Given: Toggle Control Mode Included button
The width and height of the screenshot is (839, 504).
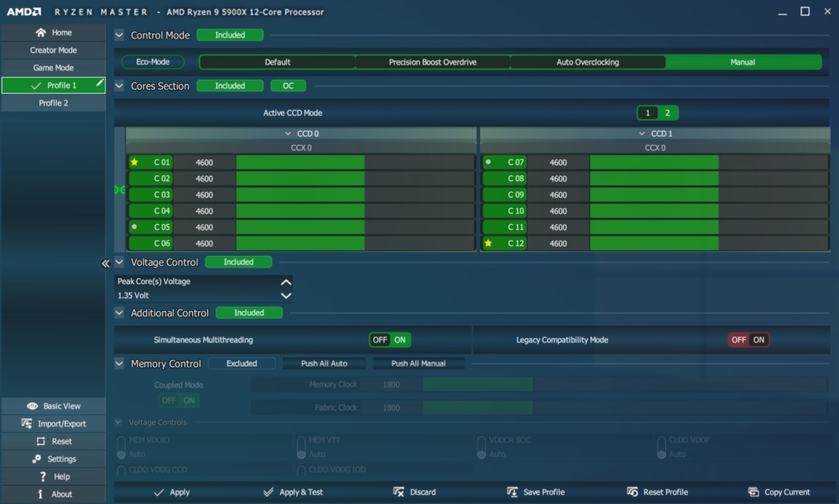Looking at the screenshot, I should click(230, 34).
